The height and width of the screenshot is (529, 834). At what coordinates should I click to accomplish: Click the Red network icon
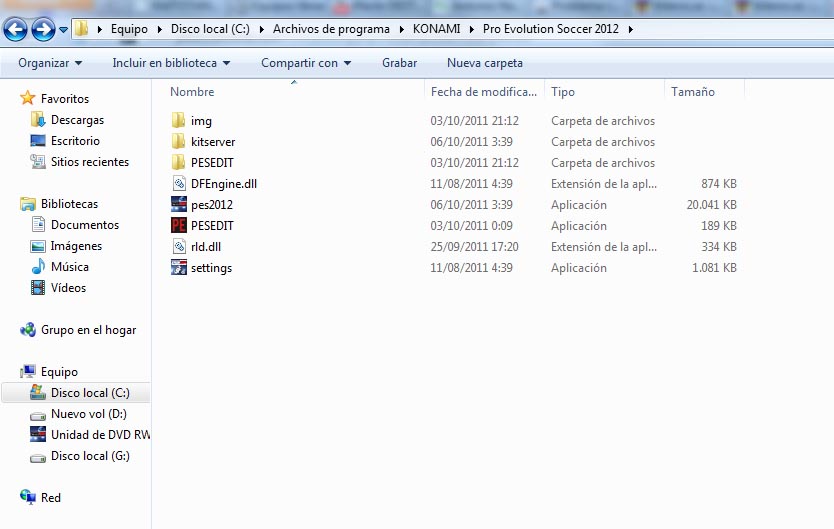pos(28,497)
